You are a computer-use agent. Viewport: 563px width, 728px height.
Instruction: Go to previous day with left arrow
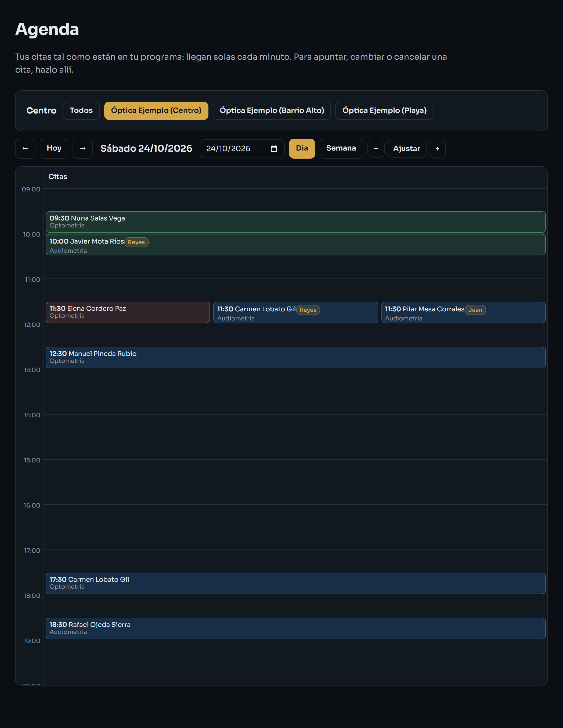[x=25, y=148]
